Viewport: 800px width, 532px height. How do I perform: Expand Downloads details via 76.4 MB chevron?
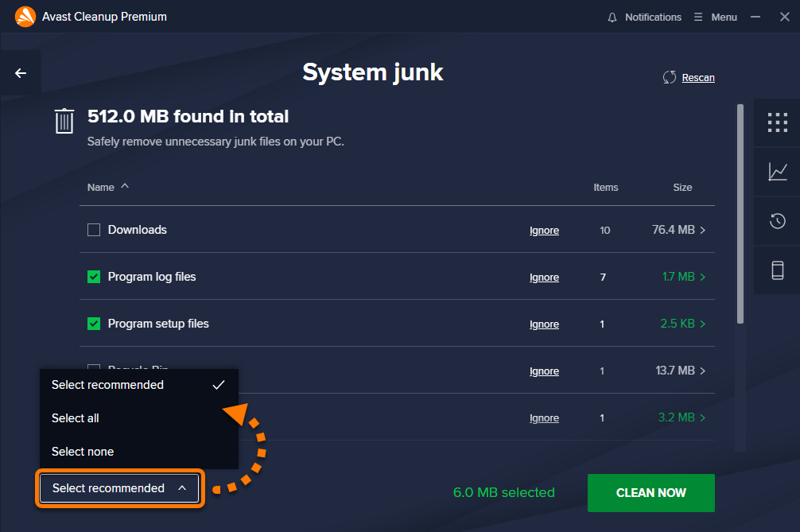tap(702, 230)
